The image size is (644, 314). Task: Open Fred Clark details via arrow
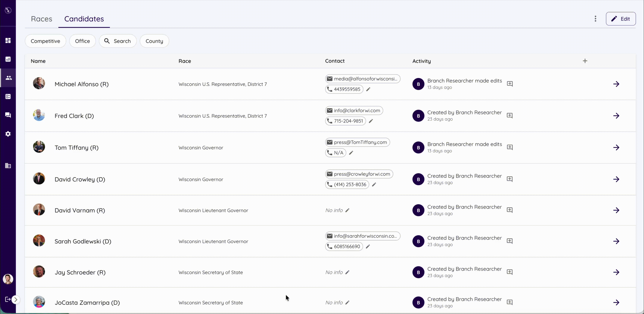click(616, 116)
